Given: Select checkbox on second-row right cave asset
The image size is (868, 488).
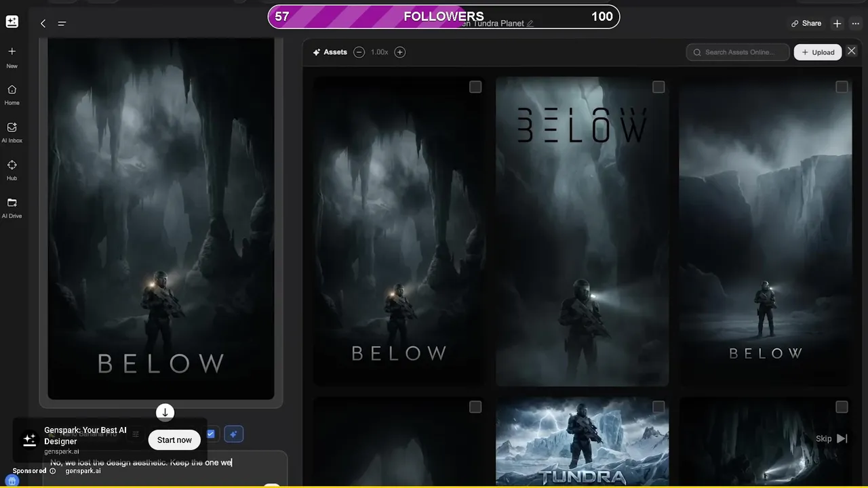Looking at the screenshot, I should point(842,407).
